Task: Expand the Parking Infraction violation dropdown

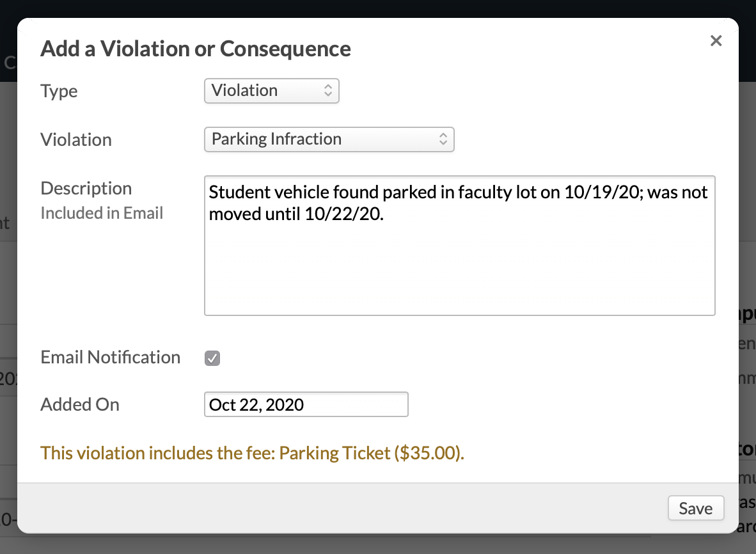Action: click(329, 139)
